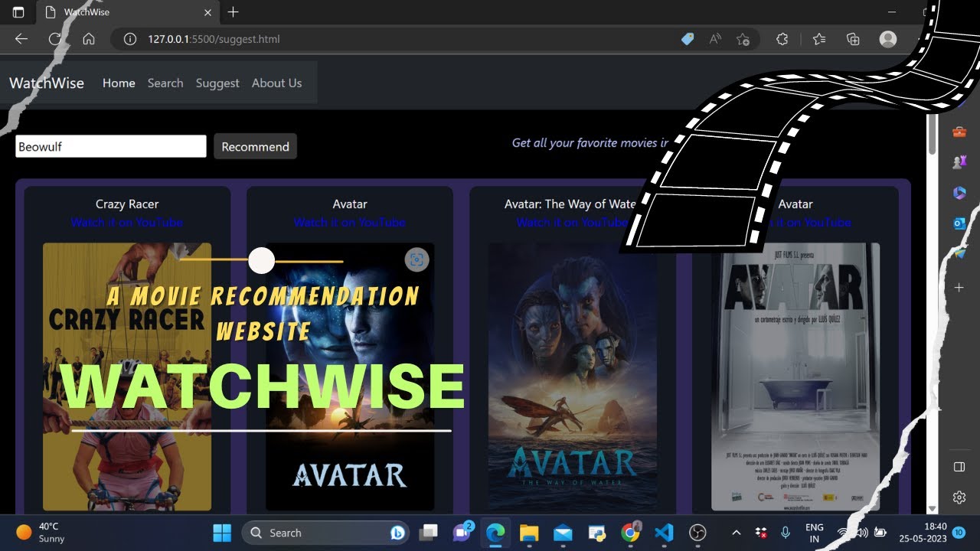Open Visual Studio Code from taskbar

coord(664,533)
